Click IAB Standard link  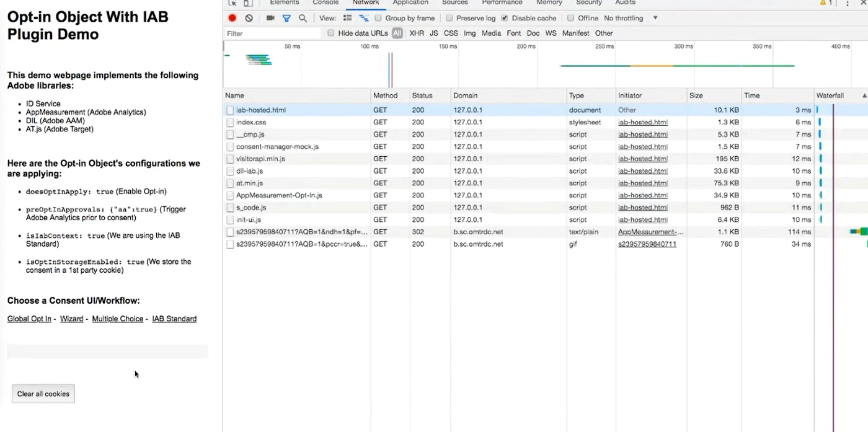pyautogui.click(x=174, y=319)
